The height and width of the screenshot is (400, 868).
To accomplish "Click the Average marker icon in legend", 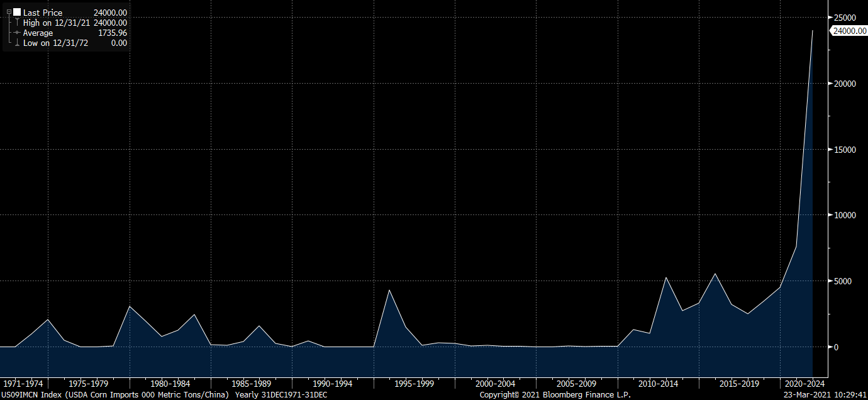I will point(17,33).
